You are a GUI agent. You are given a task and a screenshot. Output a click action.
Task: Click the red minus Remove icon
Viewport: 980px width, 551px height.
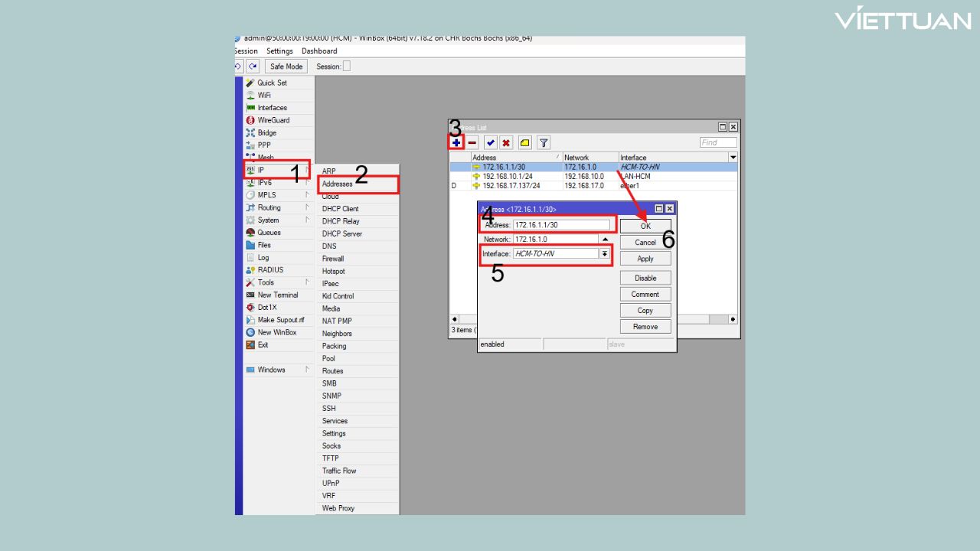click(472, 142)
